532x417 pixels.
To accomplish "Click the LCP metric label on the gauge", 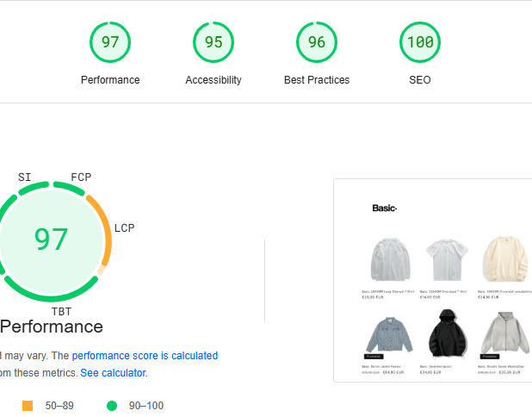I will click(124, 228).
